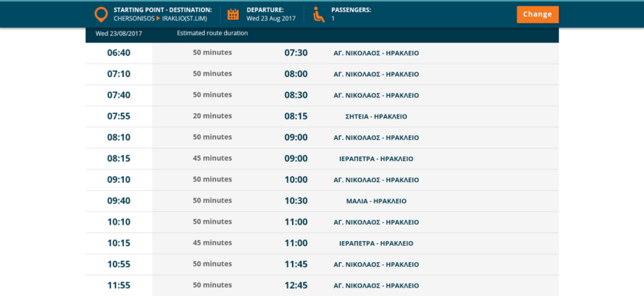Click the orange Change button
Viewport: 644px width, 296px height.
[538, 14]
